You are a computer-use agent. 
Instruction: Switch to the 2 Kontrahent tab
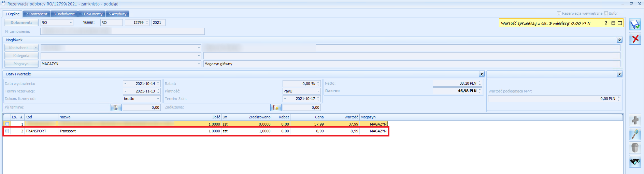click(x=37, y=14)
